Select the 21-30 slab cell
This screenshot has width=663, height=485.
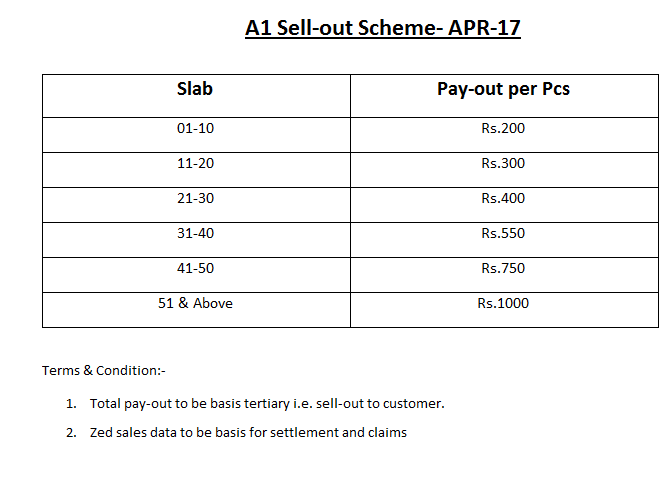195,198
